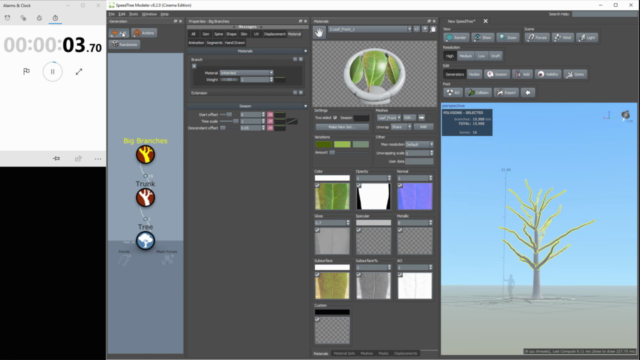Screen dimensions: 640x360
Task: Click the Unwrapping scale stepper arrows
Action: pos(431,153)
